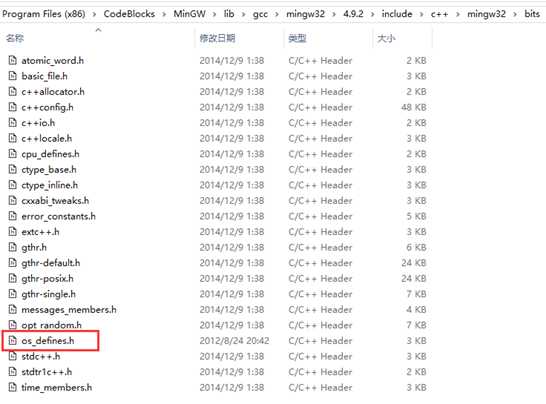546x404 pixels.
Task: Click the bits breadcrumb segment
Action: point(532,14)
